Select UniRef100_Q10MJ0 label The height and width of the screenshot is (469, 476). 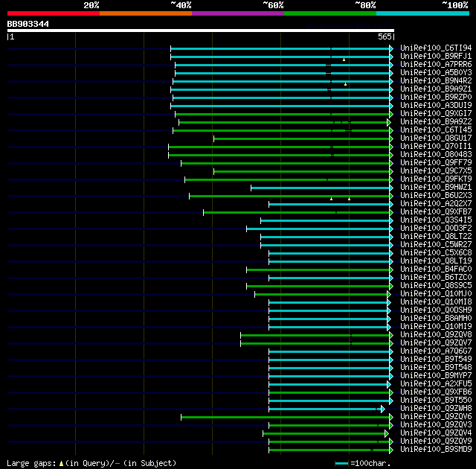tap(436, 294)
